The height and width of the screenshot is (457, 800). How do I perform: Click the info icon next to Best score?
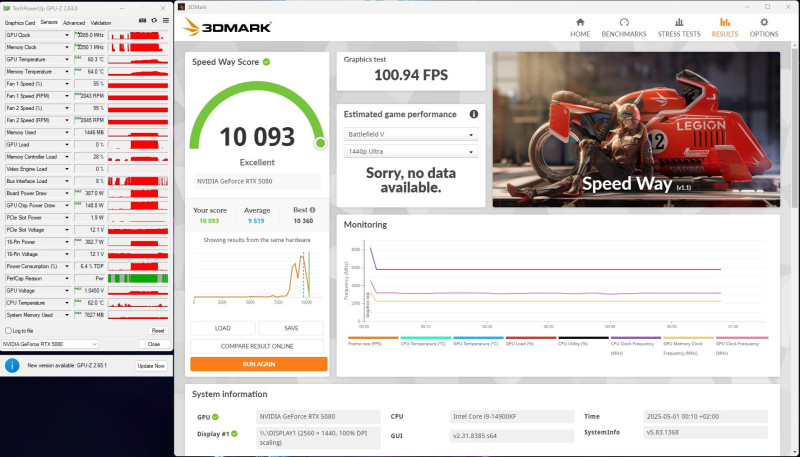pyautogui.click(x=312, y=210)
